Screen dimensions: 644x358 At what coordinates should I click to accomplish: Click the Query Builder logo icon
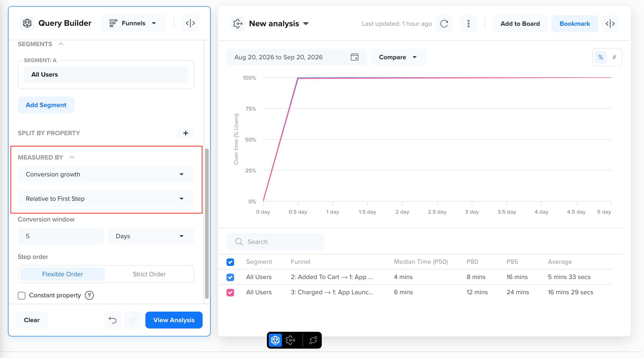27,23
